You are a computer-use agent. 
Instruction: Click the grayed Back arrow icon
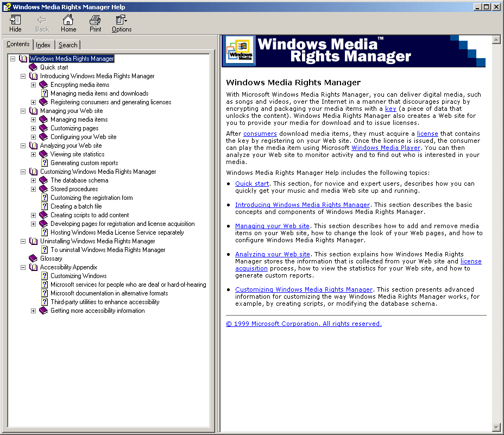pyautogui.click(x=42, y=20)
